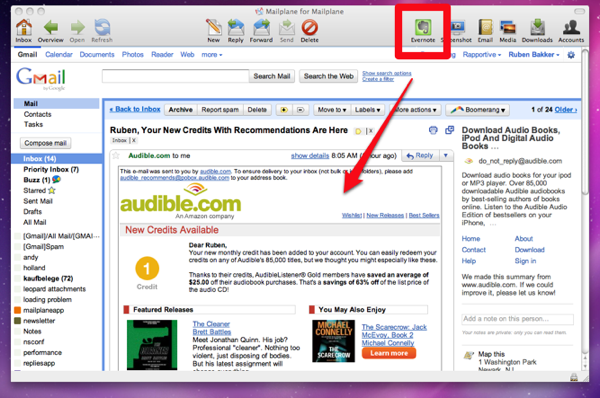Screen dimensions: 600x398
Task: Click the Reply toolbar icon
Action: (x=236, y=28)
